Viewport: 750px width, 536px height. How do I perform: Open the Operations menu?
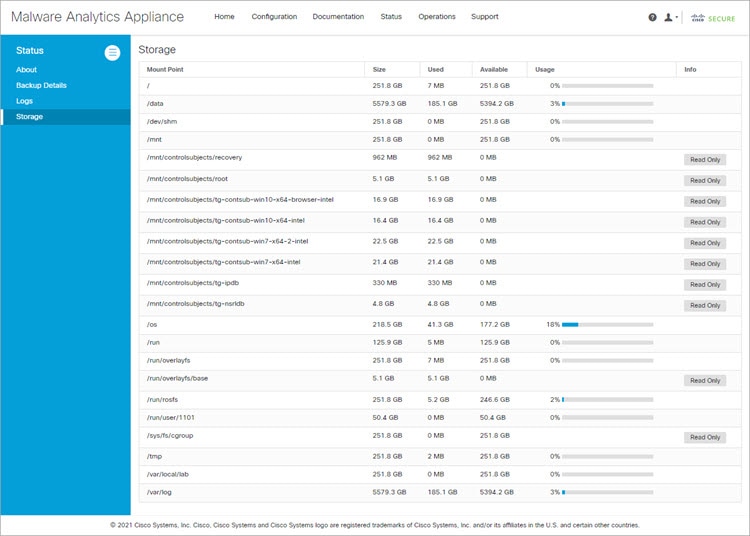[437, 16]
